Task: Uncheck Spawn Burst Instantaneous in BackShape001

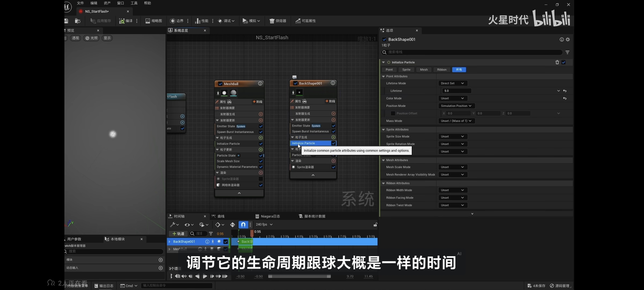Action: point(333,131)
